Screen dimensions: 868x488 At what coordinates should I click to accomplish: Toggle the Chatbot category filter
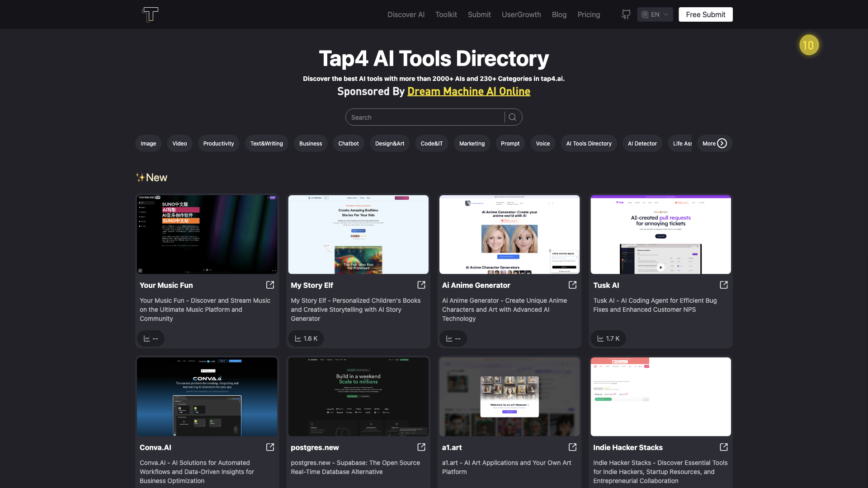(348, 144)
